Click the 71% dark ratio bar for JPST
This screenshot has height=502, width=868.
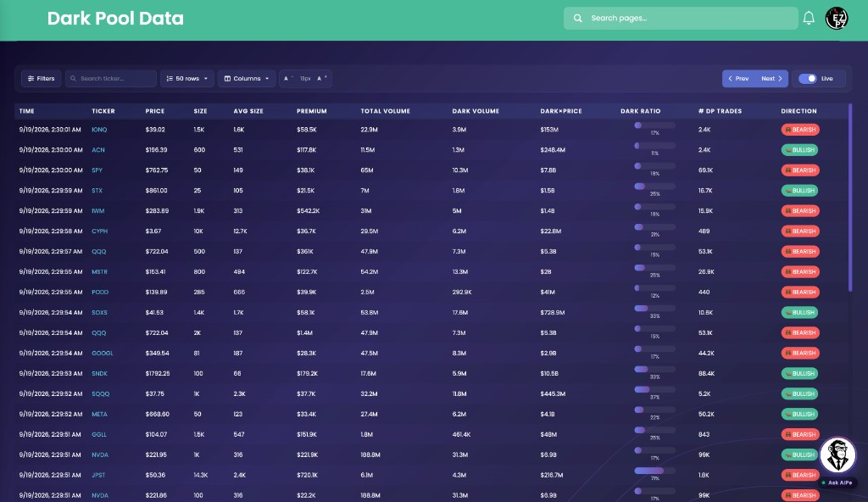pos(655,471)
